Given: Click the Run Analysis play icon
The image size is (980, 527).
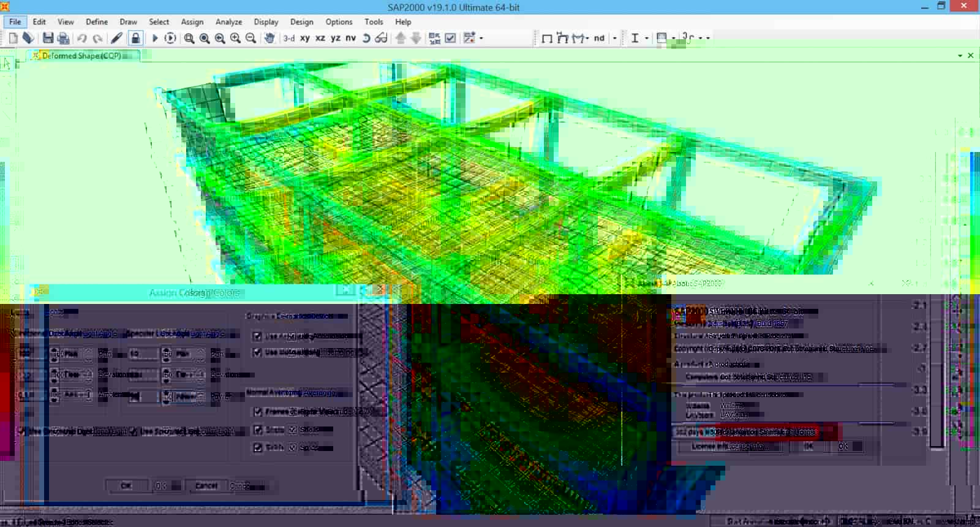Looking at the screenshot, I should [155, 38].
